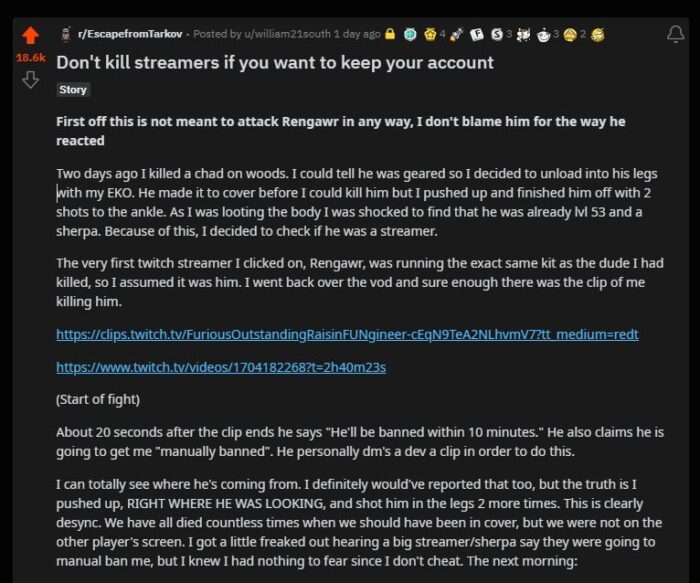700x583 pixels.
Task: Click the EscapefromTarkov subreddit avatar icon
Action: (x=66, y=34)
